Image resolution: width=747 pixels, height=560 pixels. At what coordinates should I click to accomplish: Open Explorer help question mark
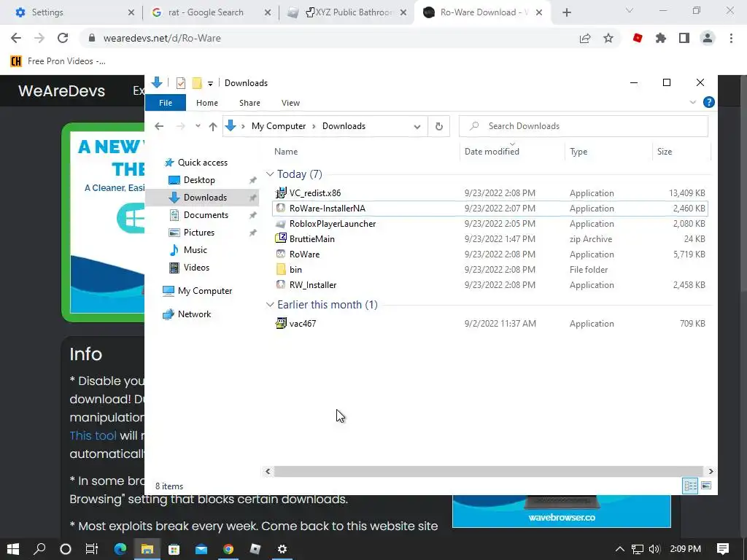[709, 102]
